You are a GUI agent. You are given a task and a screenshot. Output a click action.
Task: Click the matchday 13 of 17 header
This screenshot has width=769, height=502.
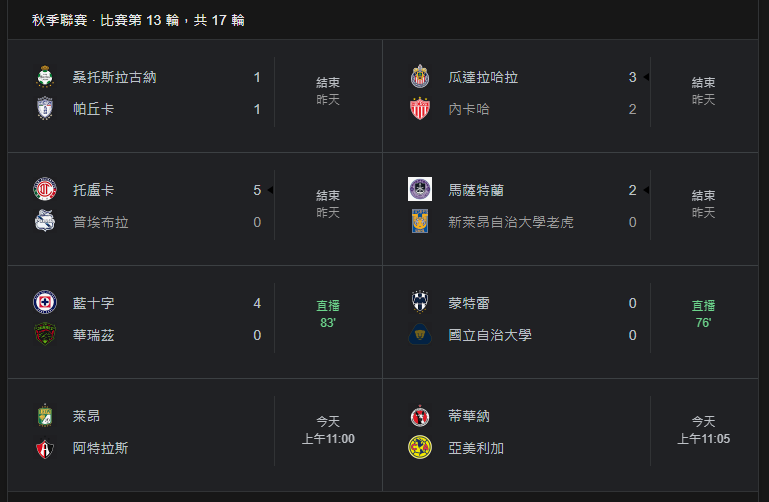click(x=138, y=20)
